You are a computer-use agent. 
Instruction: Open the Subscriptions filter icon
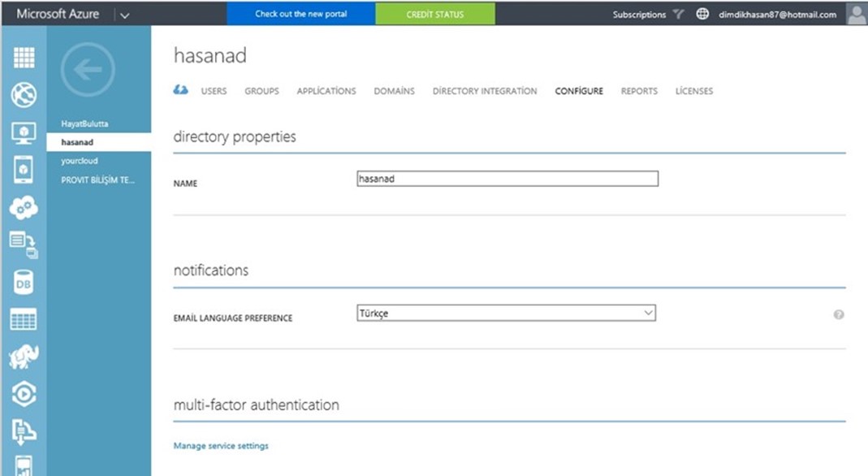click(679, 15)
